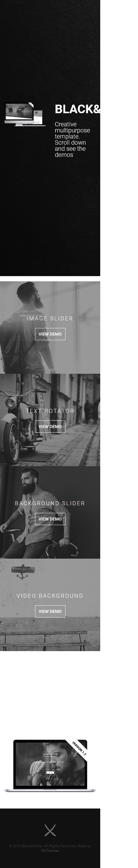Follow the CKThemes link in footer
The width and height of the screenshot is (138, 868).
(x=50, y=851)
